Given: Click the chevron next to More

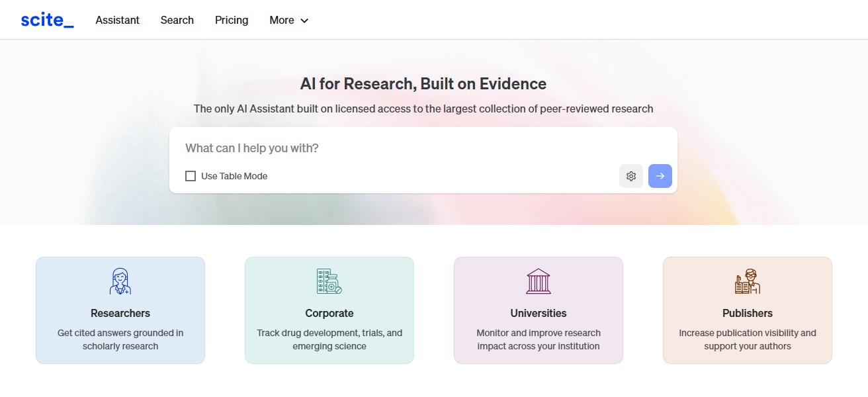Looking at the screenshot, I should [304, 21].
